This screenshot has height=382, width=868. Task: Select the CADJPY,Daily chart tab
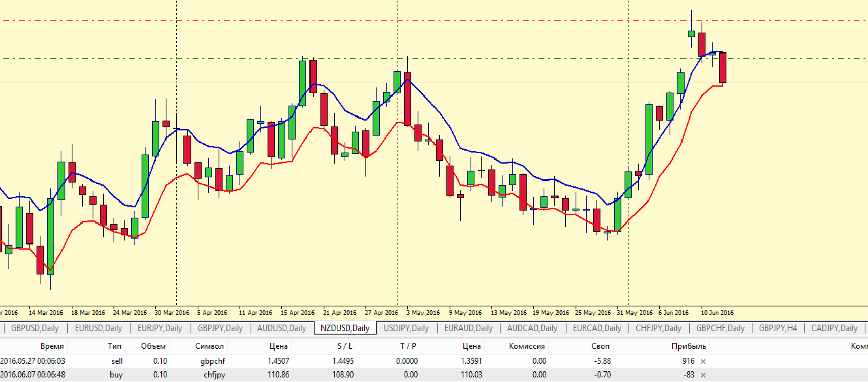(834, 328)
